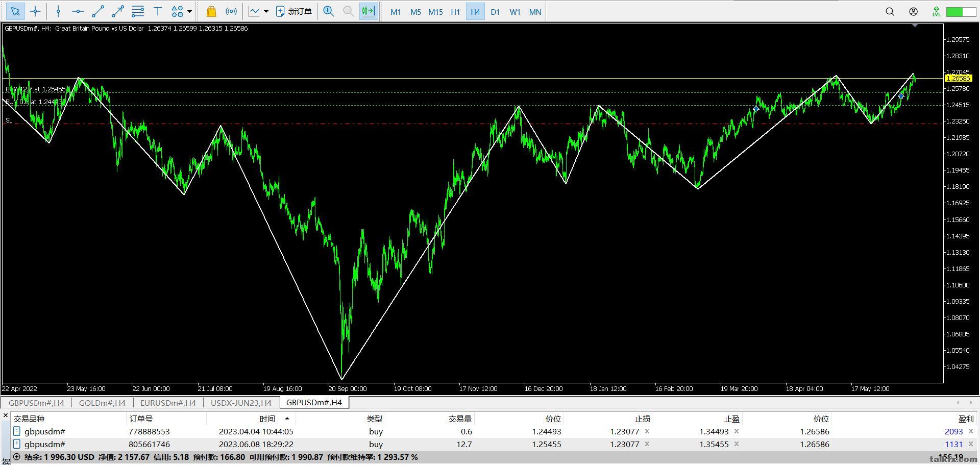Image resolution: width=980 pixels, height=465 pixels.
Task: Open the market shopping bag icon
Action: (x=211, y=11)
